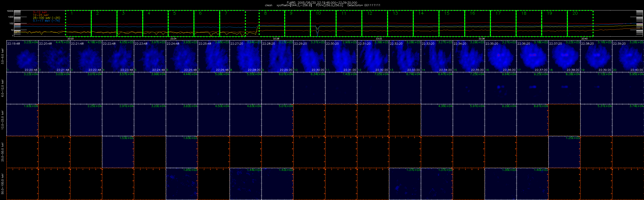This screenshot has height=200, width=644.
Task: Click the 22:28 time axis tick label
Action: pyautogui.click(x=276, y=39)
